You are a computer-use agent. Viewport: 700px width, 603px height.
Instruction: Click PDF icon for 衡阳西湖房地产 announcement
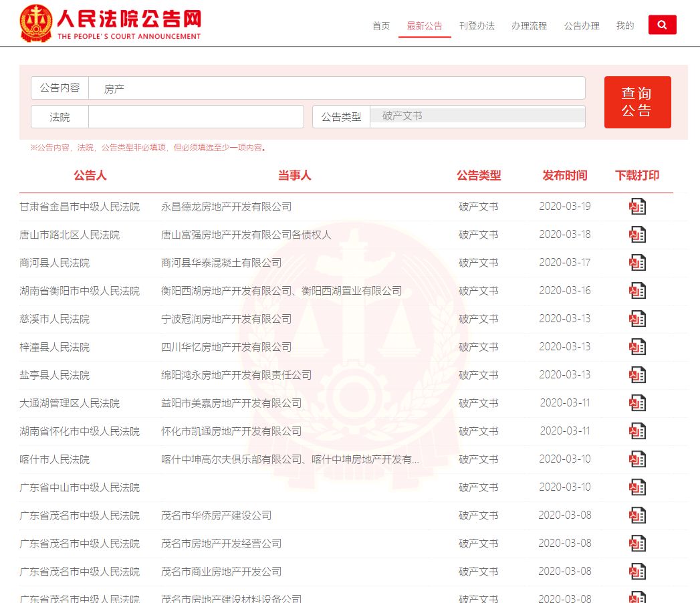[x=638, y=290]
